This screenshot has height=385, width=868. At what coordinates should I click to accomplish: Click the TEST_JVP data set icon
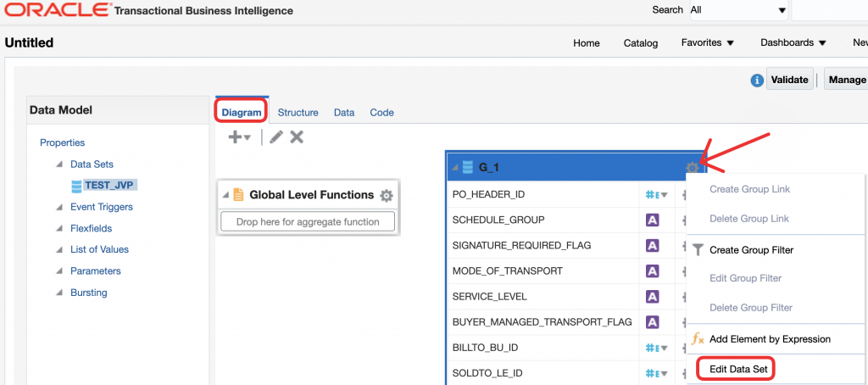tap(77, 185)
